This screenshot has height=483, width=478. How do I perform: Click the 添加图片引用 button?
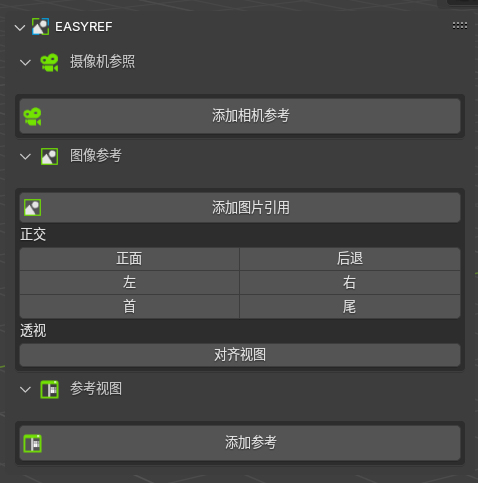click(x=240, y=208)
